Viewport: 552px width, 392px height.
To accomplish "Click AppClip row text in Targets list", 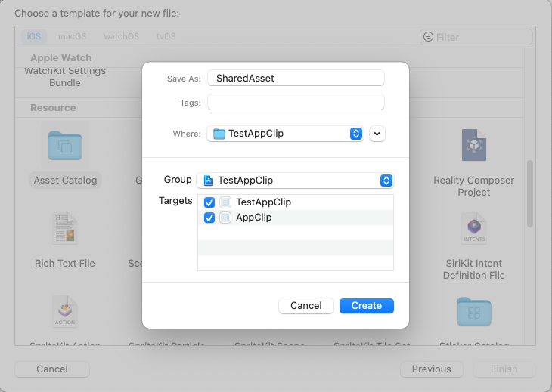I will point(253,218).
